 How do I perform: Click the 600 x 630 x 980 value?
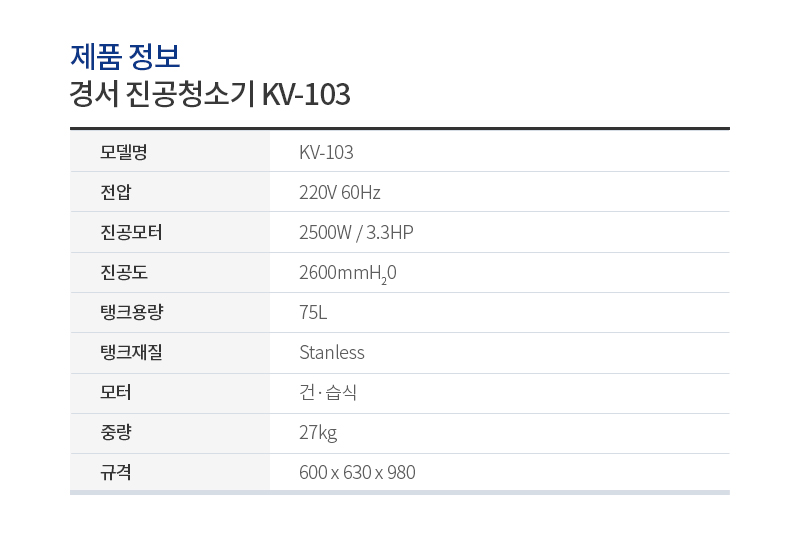point(357,472)
